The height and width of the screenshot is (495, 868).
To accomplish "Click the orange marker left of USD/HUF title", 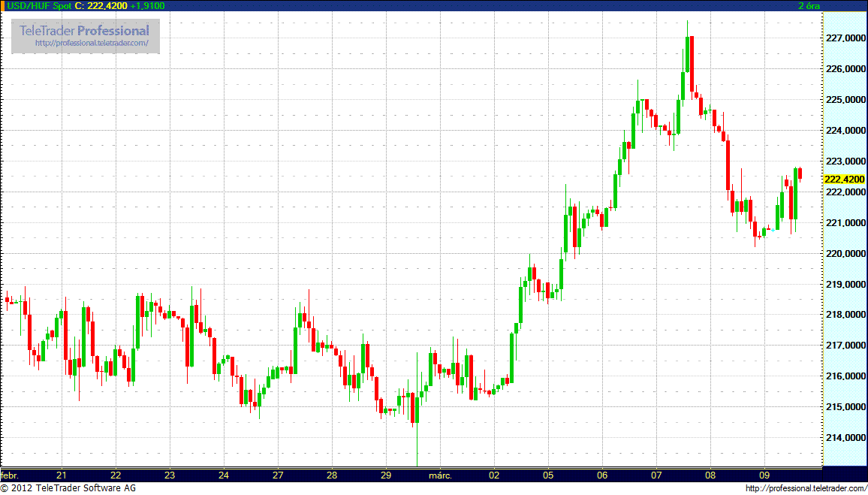I will click(x=3, y=5).
